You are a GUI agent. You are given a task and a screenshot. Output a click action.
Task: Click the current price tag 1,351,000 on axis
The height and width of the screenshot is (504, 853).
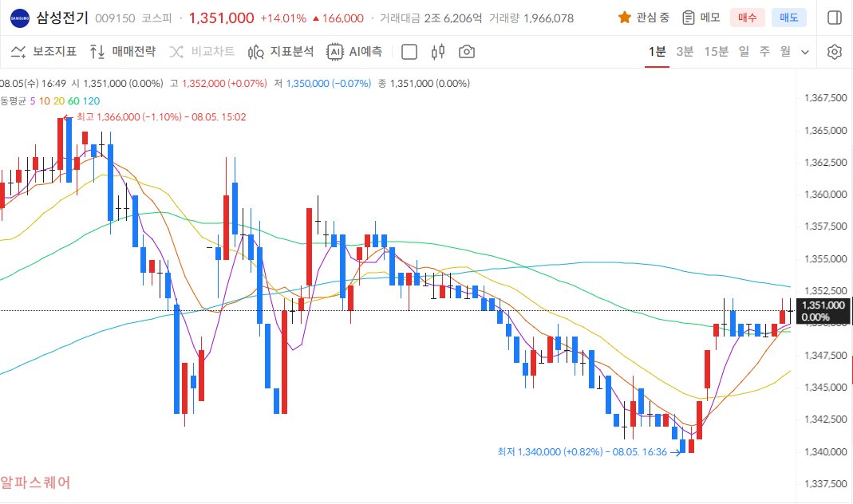823,311
